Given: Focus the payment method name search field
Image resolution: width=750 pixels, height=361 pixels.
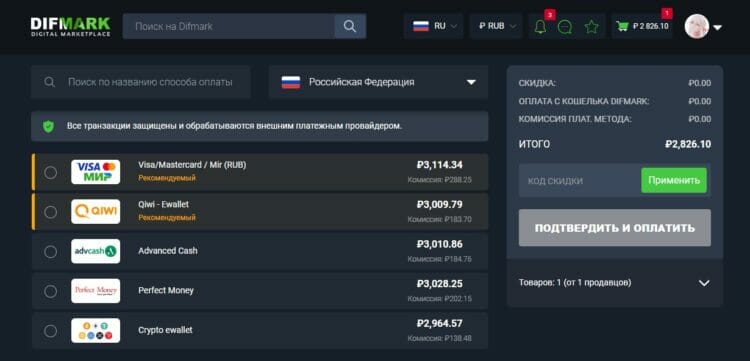Looking at the screenshot, I should (x=141, y=82).
